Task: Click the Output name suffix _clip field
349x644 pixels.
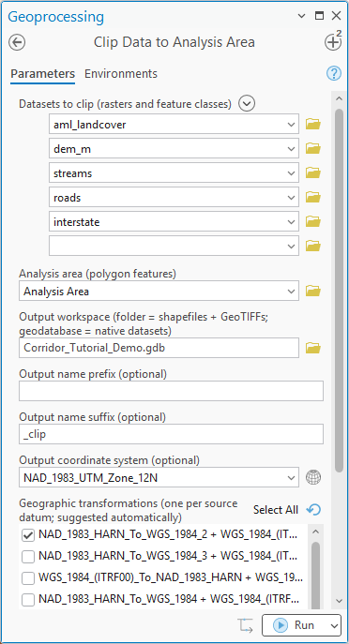Action: [171, 435]
